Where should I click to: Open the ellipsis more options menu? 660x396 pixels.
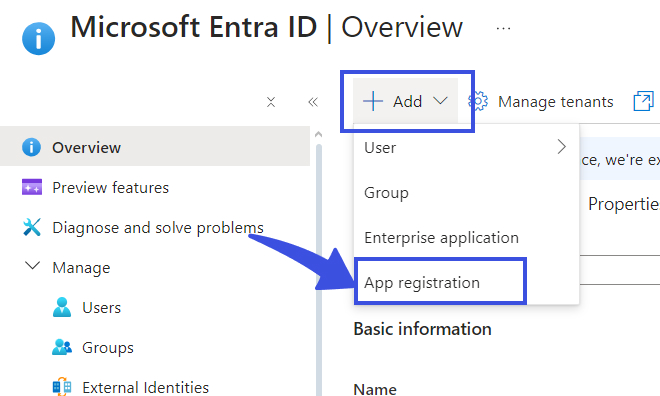(x=503, y=29)
